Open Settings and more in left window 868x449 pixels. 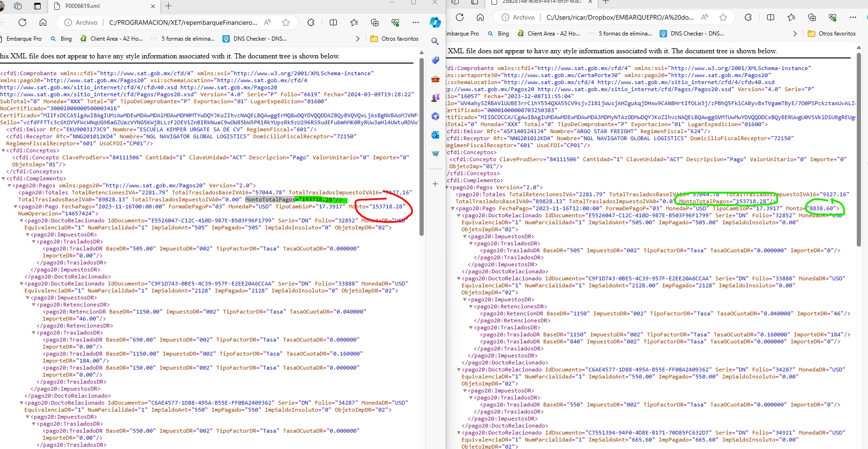pos(416,22)
